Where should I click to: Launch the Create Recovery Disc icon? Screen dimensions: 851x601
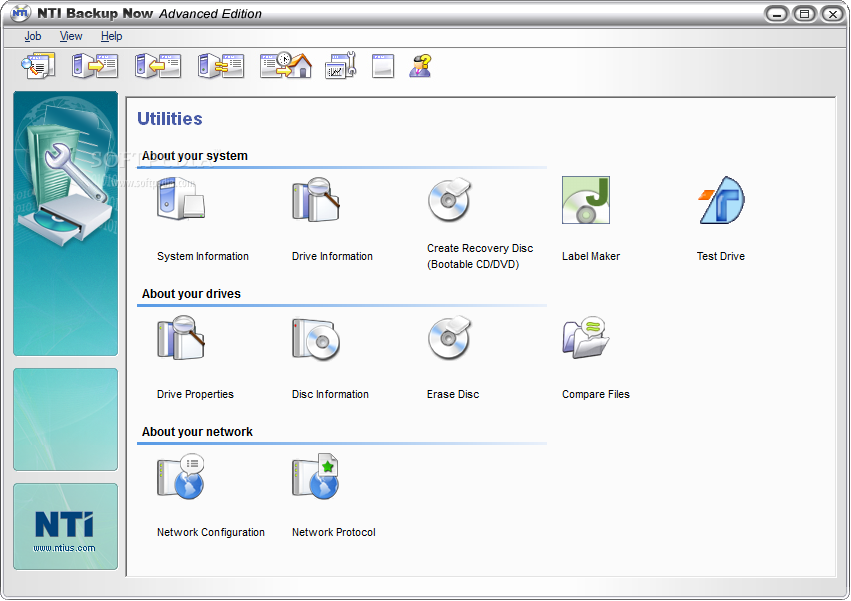449,199
